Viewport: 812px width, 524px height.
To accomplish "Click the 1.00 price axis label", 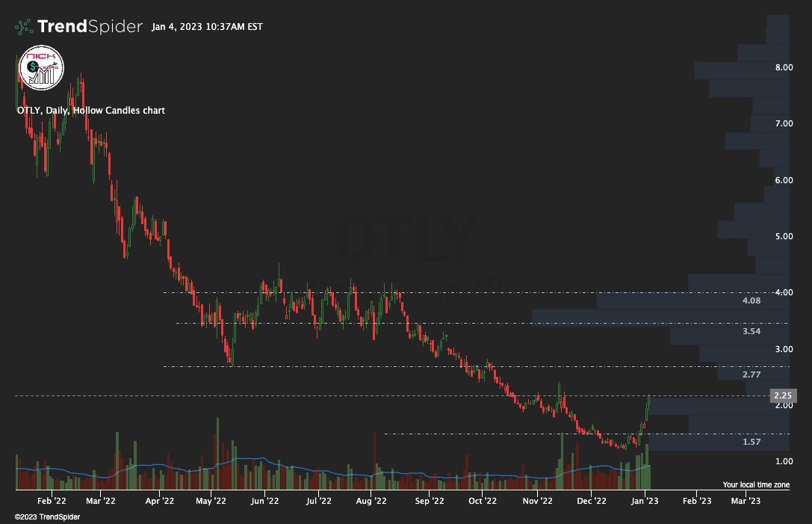I will coord(784,461).
